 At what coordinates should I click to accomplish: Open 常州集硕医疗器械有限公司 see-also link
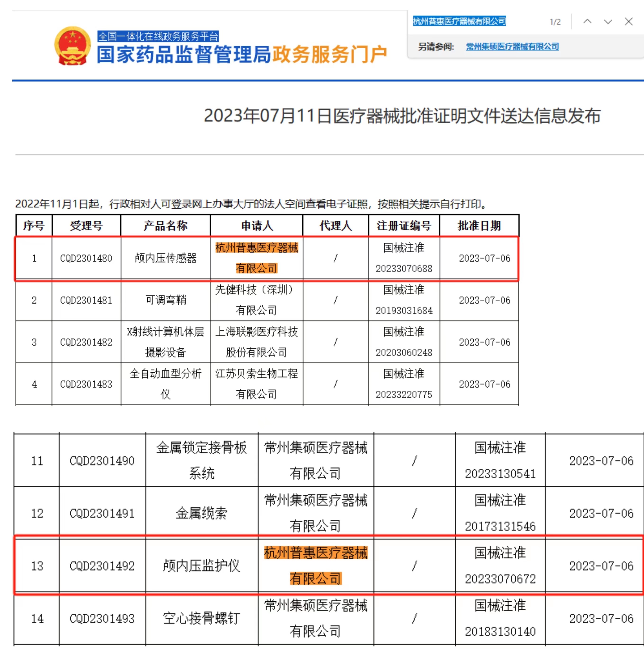click(512, 47)
